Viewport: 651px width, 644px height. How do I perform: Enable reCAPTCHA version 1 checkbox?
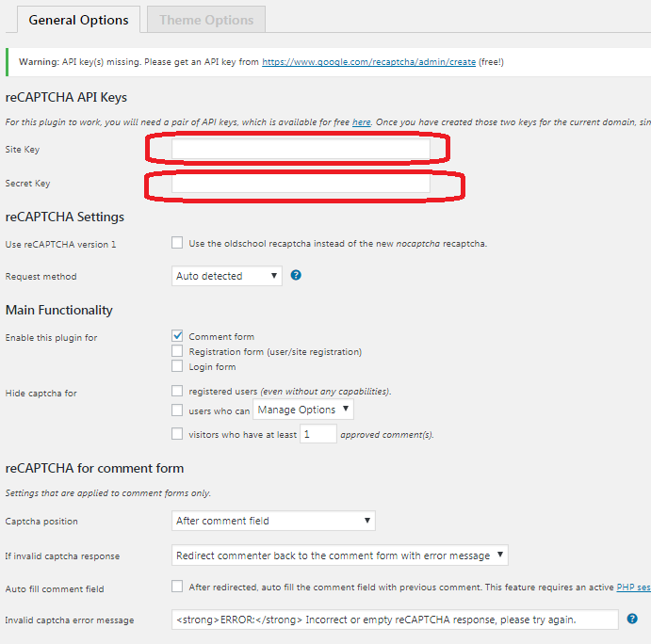177,243
